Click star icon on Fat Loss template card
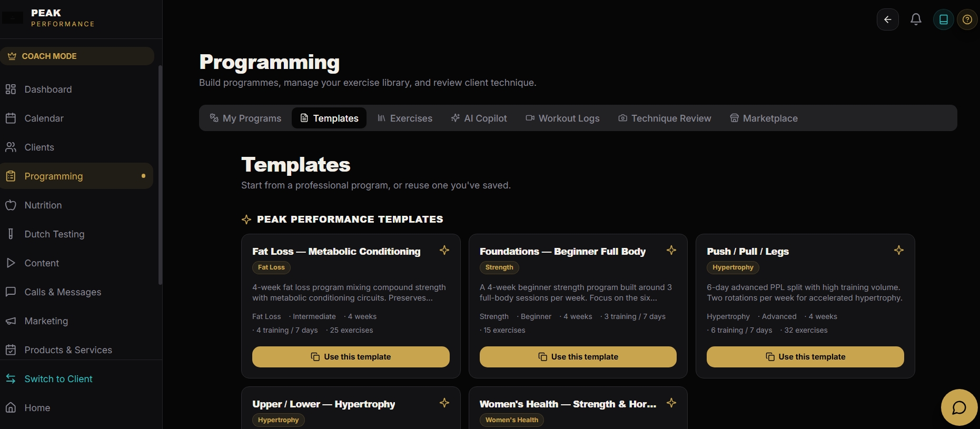980x429 pixels. pyautogui.click(x=444, y=250)
